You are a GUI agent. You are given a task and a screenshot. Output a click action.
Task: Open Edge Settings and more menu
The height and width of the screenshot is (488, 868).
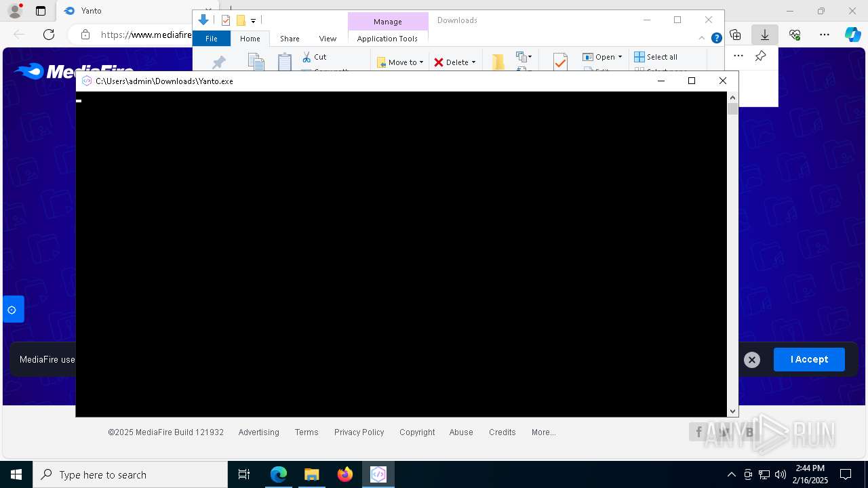tap(825, 35)
